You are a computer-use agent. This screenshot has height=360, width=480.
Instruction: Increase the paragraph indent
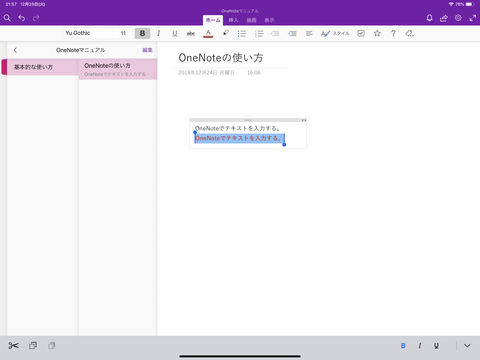click(x=292, y=33)
